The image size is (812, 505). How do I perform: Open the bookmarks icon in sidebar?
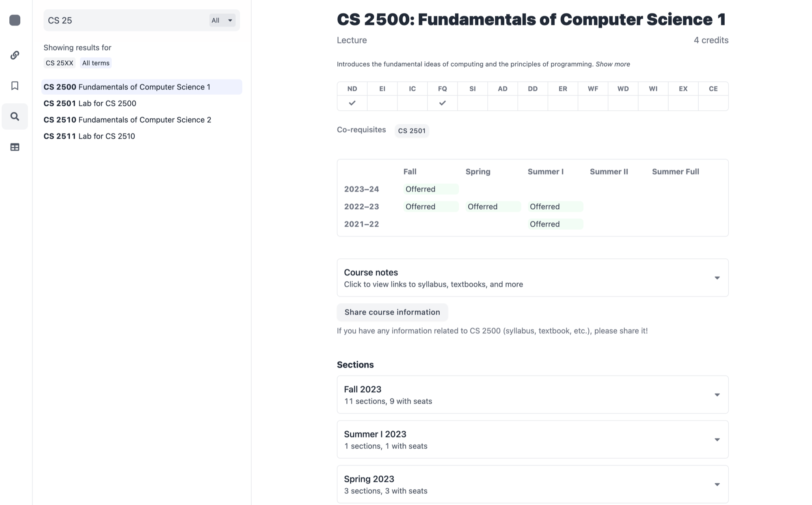coord(15,86)
